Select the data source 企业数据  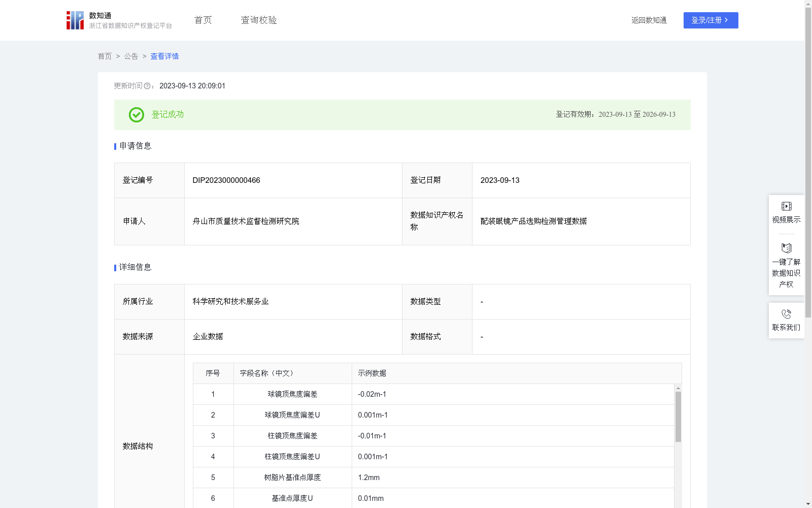click(x=208, y=337)
